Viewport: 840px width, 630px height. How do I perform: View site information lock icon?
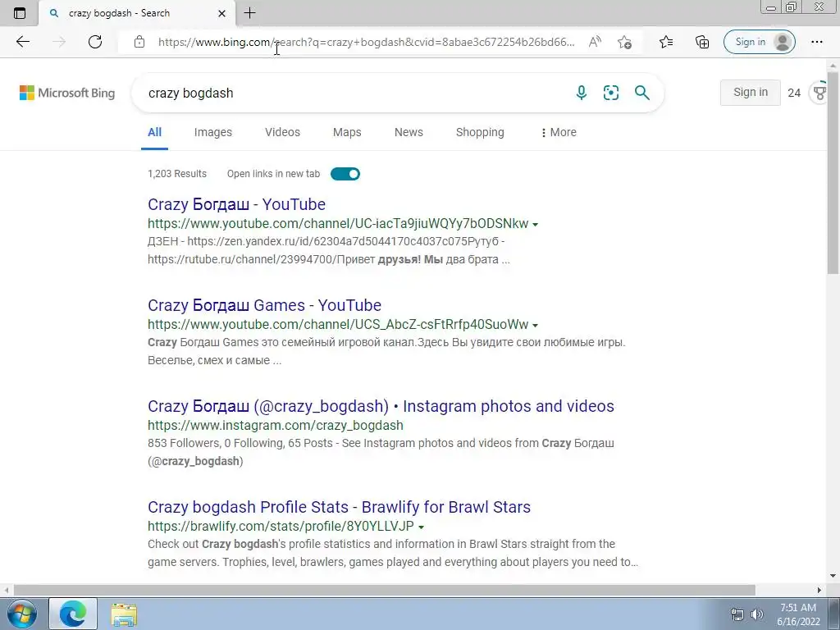(139, 42)
